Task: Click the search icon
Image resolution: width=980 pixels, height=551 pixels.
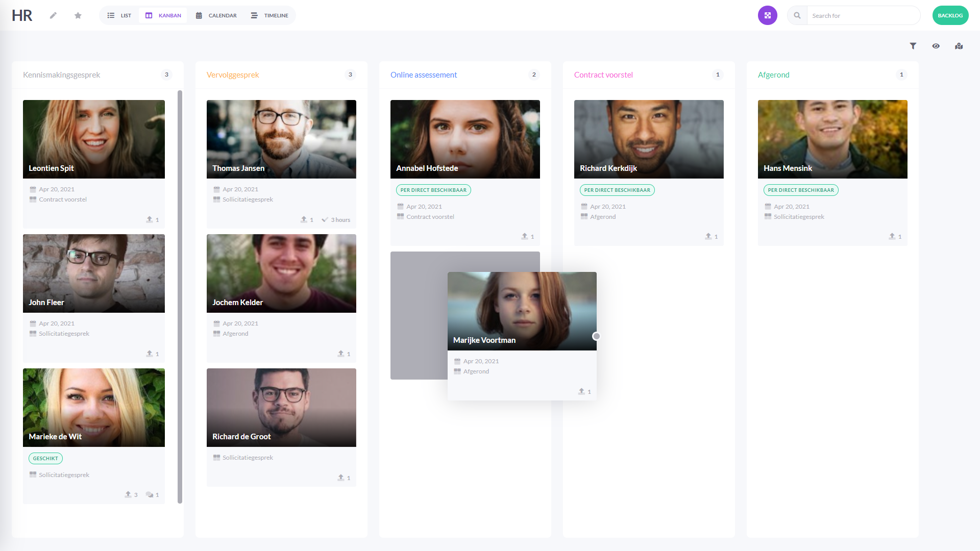Action: [x=798, y=15]
